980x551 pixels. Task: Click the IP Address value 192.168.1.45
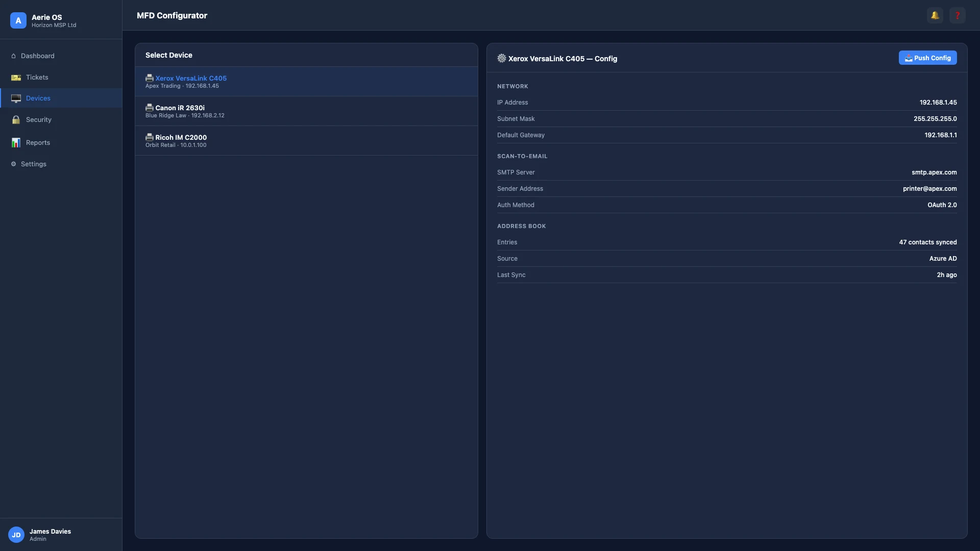[x=938, y=103]
